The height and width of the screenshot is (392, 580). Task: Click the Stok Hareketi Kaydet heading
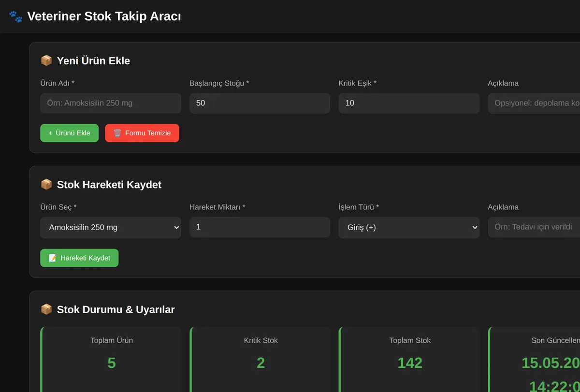click(109, 185)
